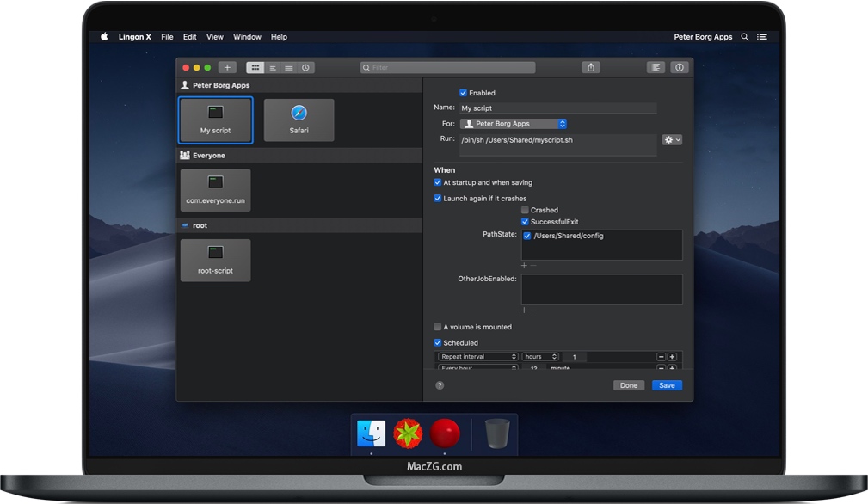Uncheck 'At startup and when saving'
868x504 pixels.
tap(438, 182)
